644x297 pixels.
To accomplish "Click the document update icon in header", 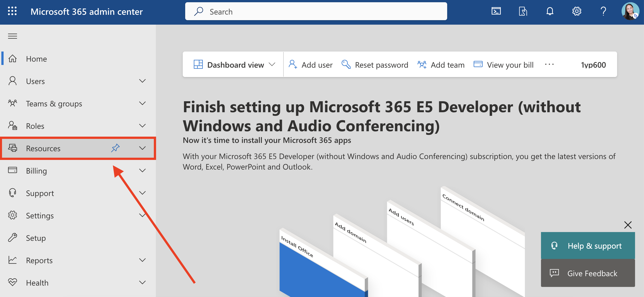I will tap(523, 11).
